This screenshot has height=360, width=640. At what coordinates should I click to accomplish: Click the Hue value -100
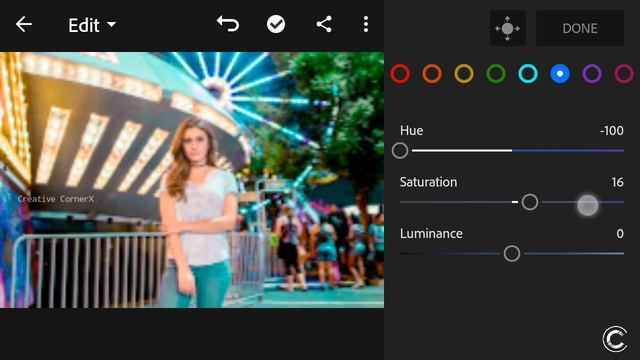[x=611, y=131]
